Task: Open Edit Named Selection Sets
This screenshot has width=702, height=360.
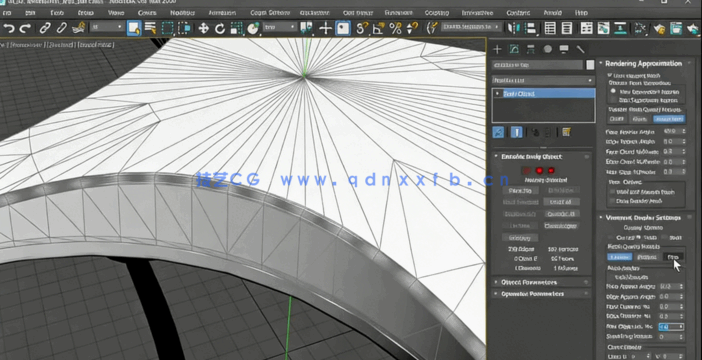Action: click(432, 28)
